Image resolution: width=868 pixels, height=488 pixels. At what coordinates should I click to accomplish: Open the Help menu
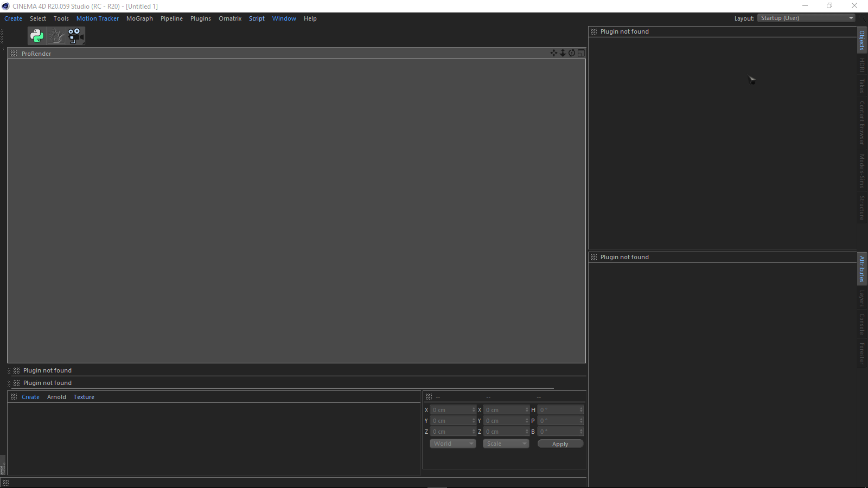tap(310, 18)
